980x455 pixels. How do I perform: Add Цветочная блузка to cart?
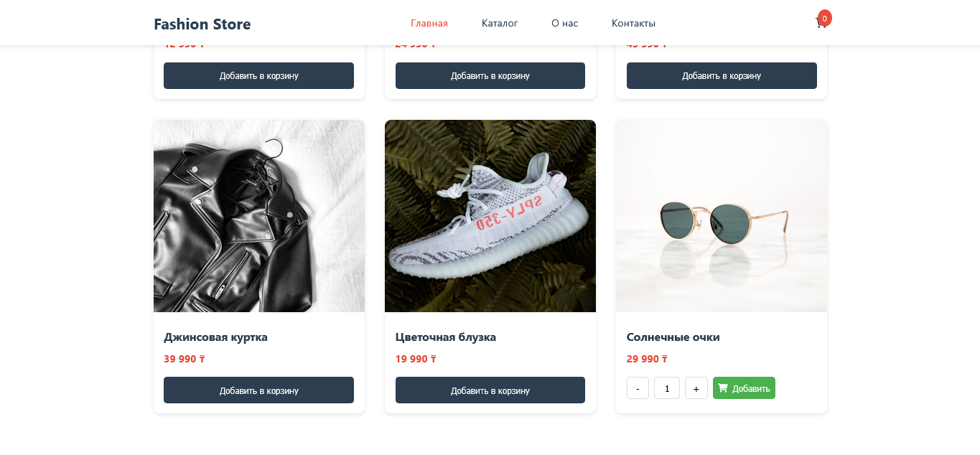[x=490, y=390]
